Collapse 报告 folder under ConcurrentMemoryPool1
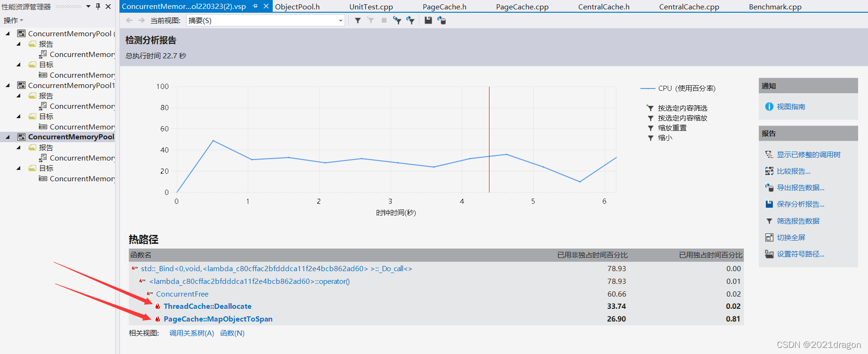Viewport: 868px width, 354px height. (x=18, y=96)
